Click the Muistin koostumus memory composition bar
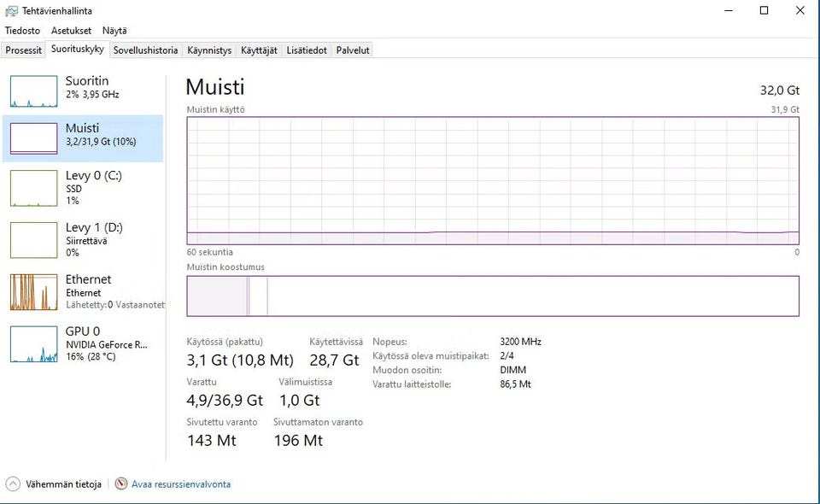 click(x=492, y=296)
